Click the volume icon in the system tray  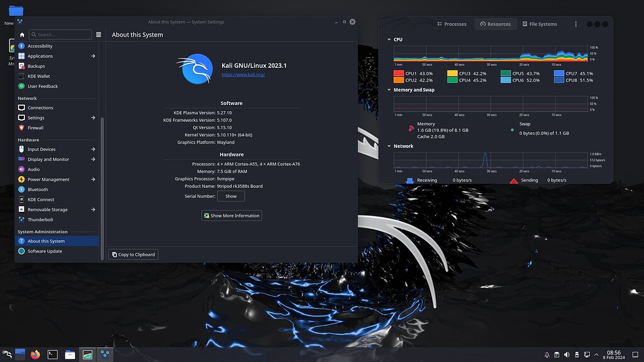(x=568, y=354)
